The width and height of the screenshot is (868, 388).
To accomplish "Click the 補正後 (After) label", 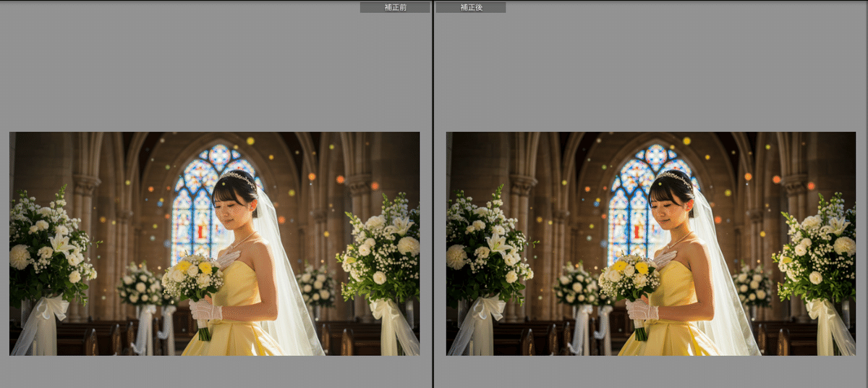I will click(471, 7).
